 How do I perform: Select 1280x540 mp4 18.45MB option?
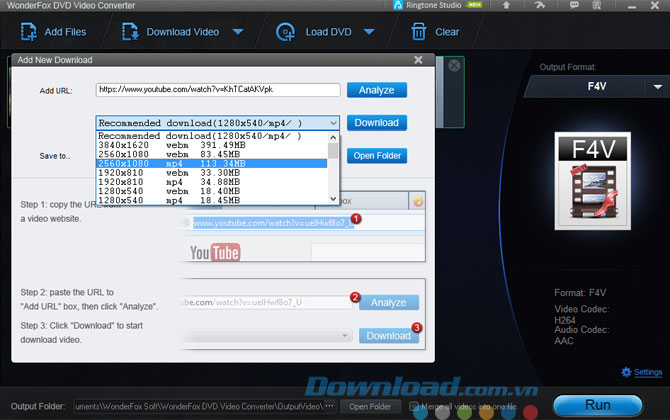tap(212, 200)
